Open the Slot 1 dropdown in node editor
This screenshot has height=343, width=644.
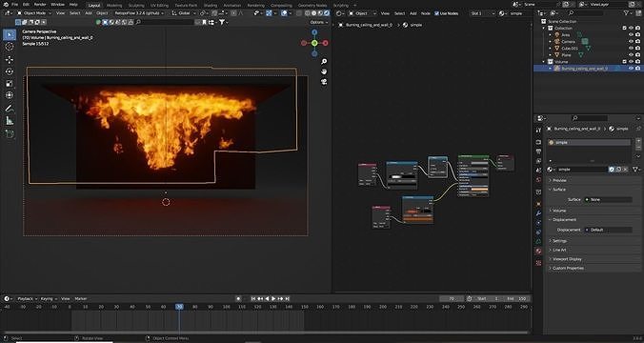pyautogui.click(x=483, y=13)
